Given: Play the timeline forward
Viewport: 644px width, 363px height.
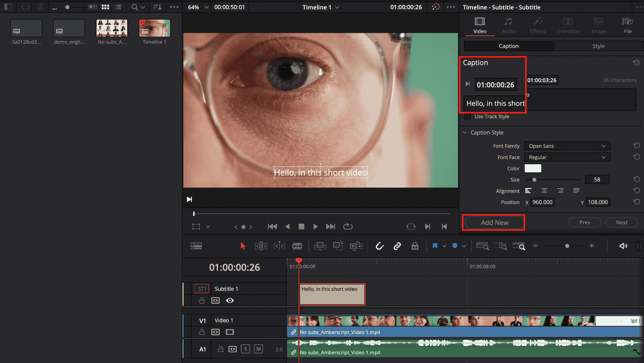Looking at the screenshot, I should coord(315,226).
